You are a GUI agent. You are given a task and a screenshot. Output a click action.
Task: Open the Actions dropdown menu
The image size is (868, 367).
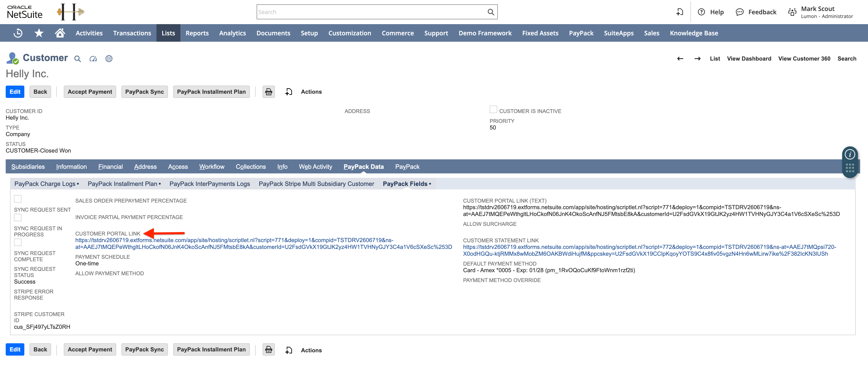click(x=311, y=91)
